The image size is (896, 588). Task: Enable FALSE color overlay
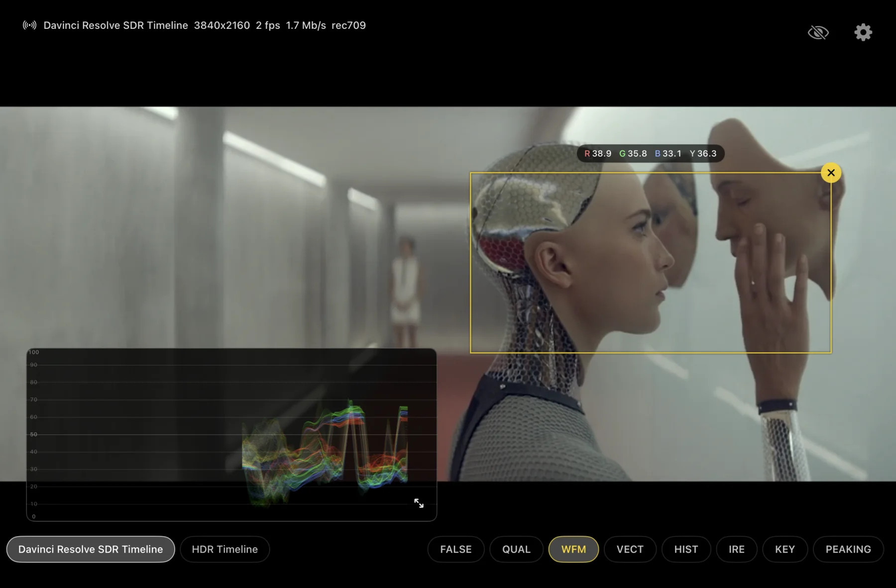click(455, 549)
